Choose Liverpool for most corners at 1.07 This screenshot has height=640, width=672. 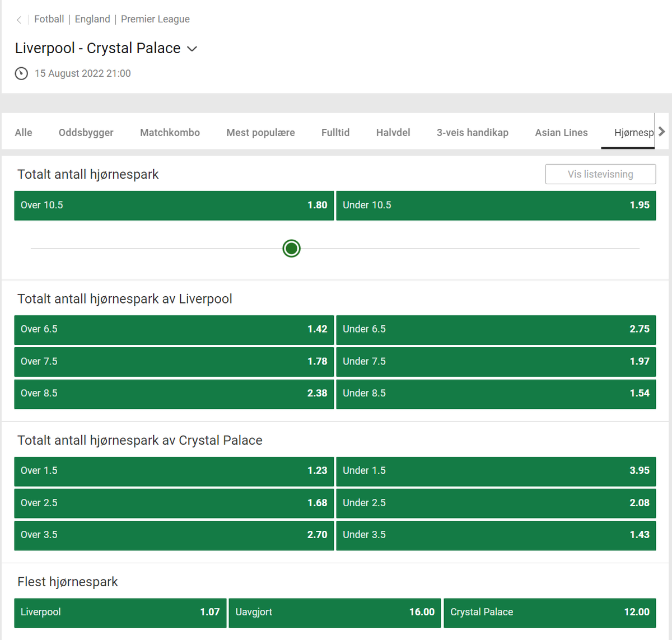pos(120,613)
